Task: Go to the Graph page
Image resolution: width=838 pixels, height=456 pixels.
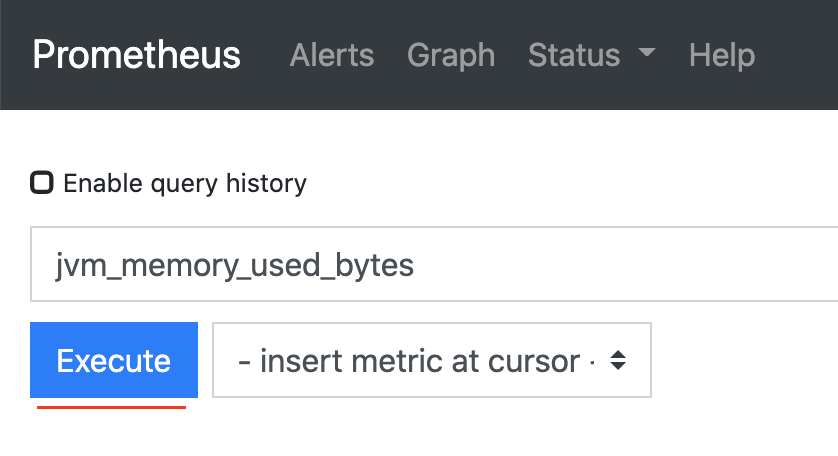Action: pyautogui.click(x=451, y=55)
